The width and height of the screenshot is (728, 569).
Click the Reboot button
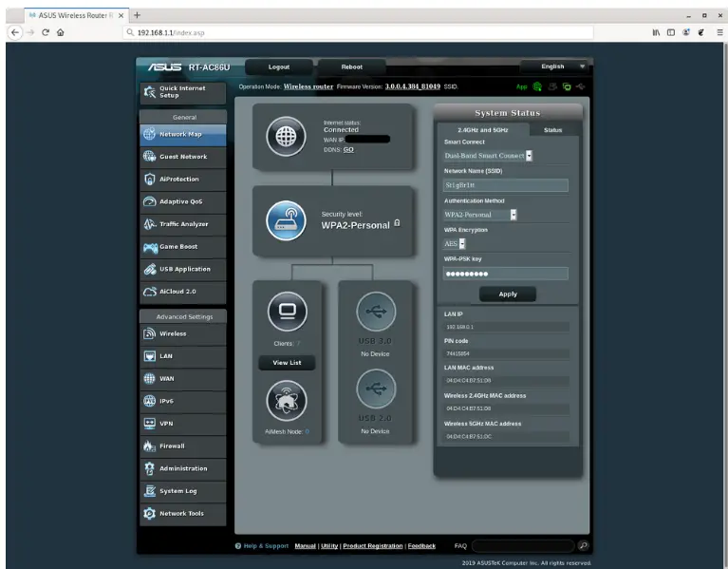click(x=352, y=66)
